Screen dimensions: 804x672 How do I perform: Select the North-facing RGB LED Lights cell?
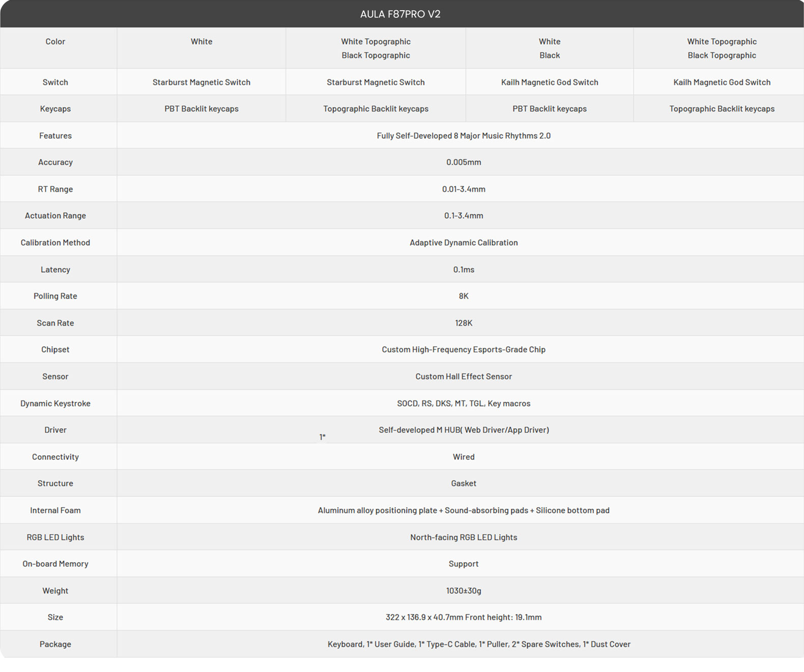coord(464,537)
